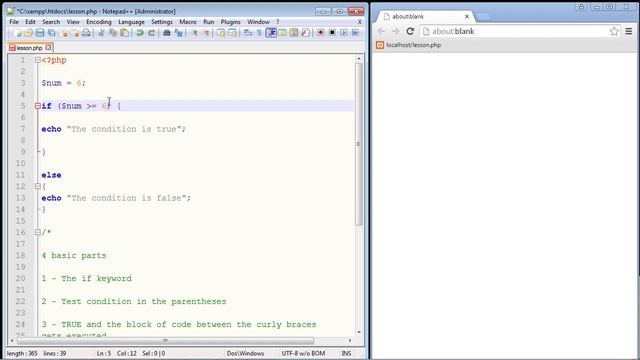Image resolution: width=640 pixels, height=360 pixels.
Task: Open the Settings menu
Action: point(162,22)
